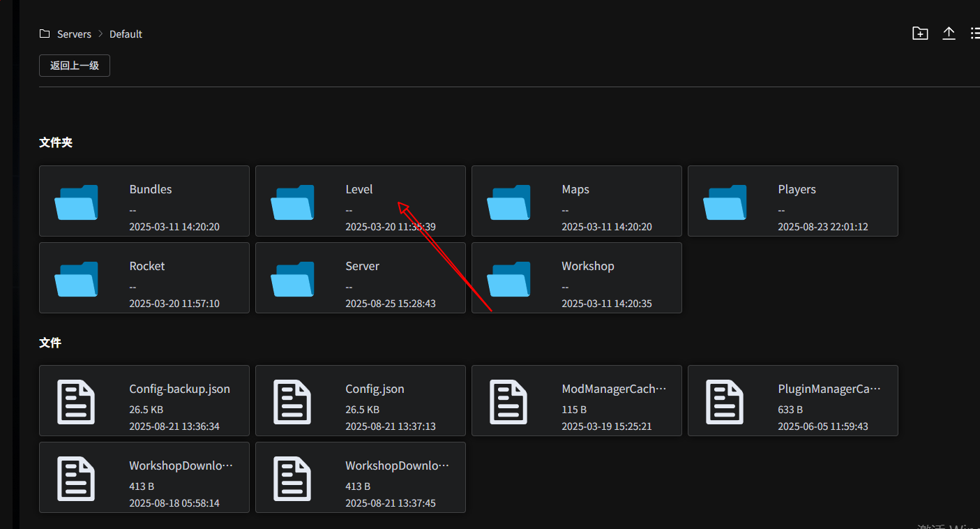Click the ModManagerCach… file name

tap(614, 389)
